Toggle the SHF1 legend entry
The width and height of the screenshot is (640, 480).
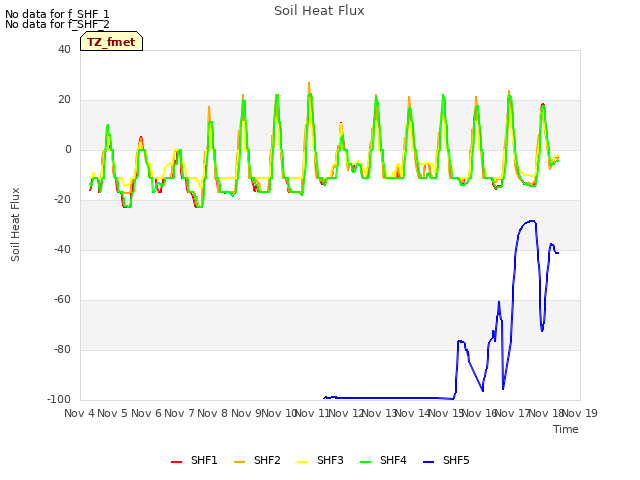click(x=194, y=461)
